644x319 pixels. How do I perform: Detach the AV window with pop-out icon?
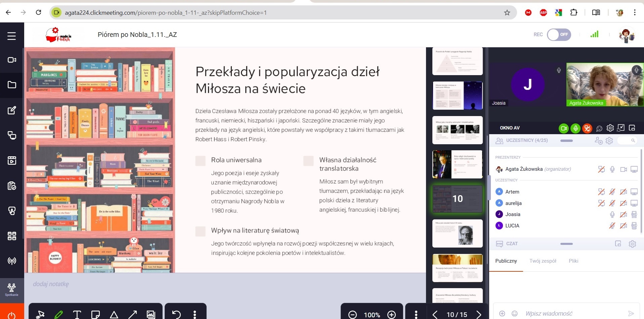632,128
